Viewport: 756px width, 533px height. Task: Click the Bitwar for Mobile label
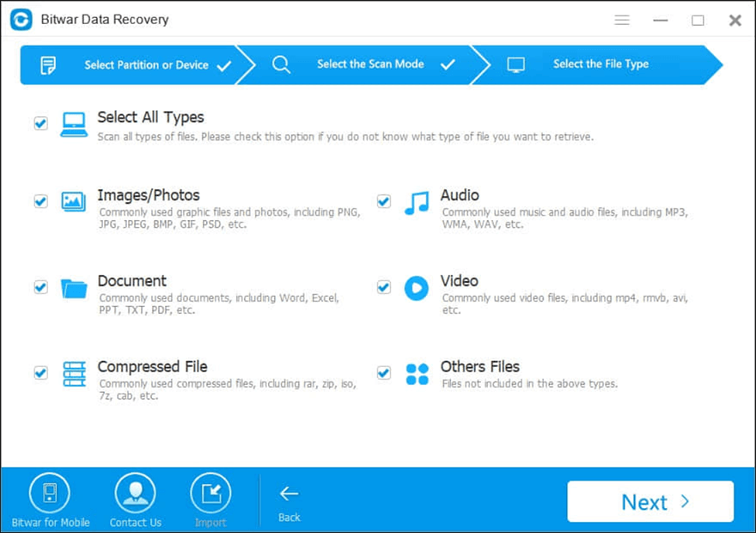tap(51, 523)
